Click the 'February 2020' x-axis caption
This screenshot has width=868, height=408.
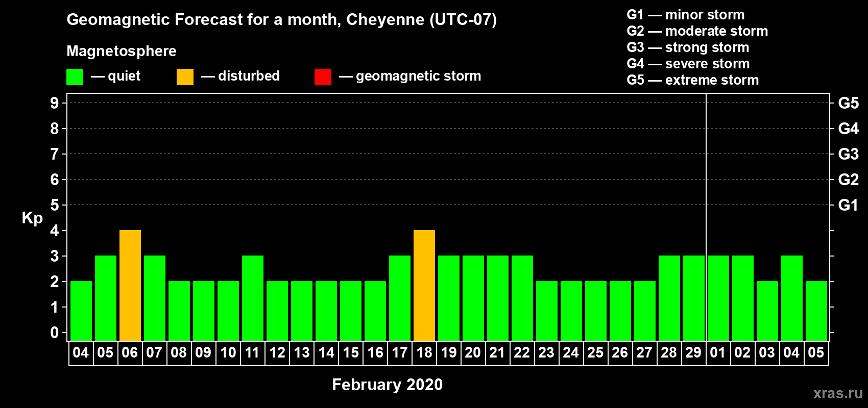(x=388, y=385)
